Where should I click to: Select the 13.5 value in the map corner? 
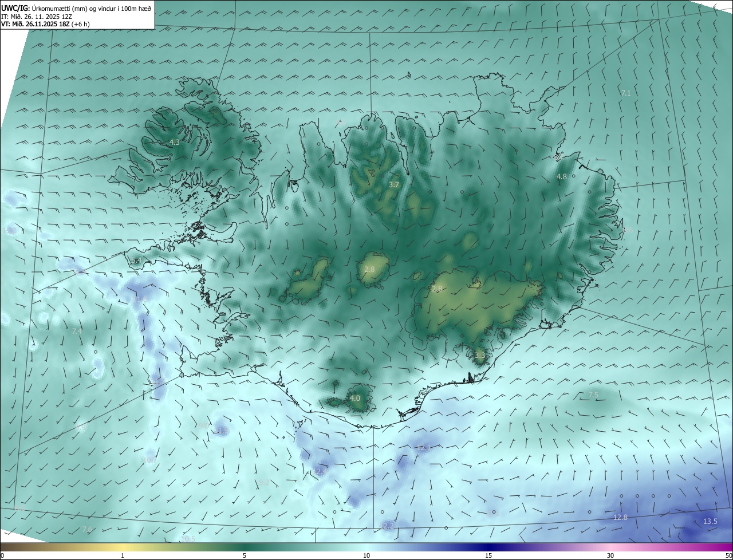click(x=710, y=521)
